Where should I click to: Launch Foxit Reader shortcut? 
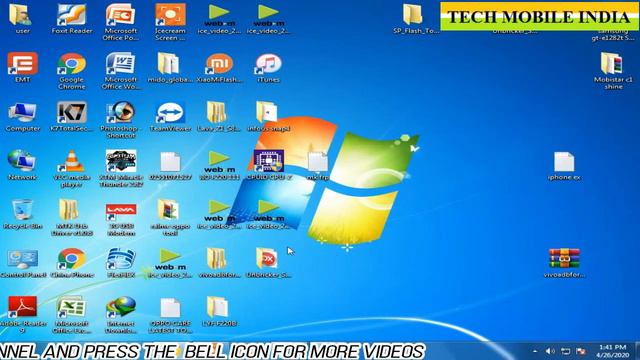tap(72, 16)
